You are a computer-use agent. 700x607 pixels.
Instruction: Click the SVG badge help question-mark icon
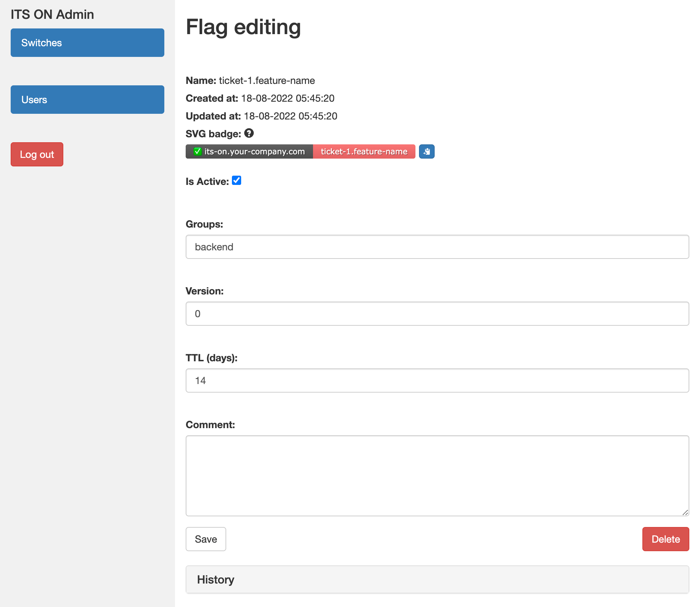(249, 133)
